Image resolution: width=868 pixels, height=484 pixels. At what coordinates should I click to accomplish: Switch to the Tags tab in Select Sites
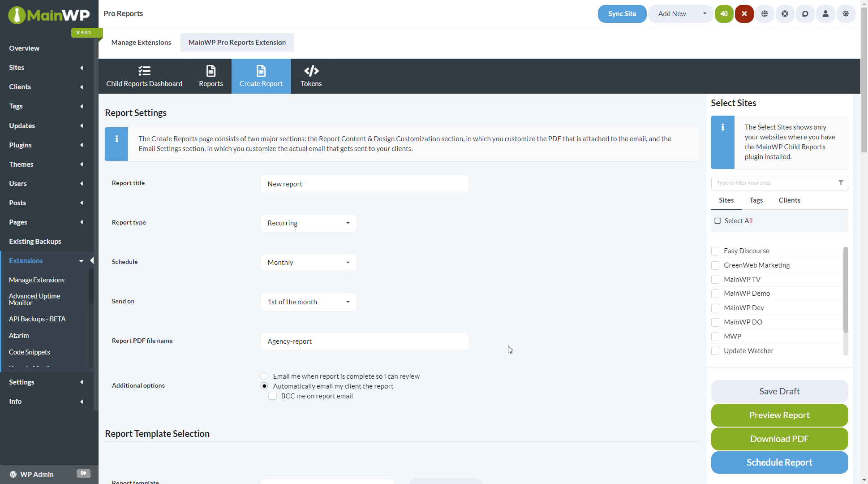756,200
